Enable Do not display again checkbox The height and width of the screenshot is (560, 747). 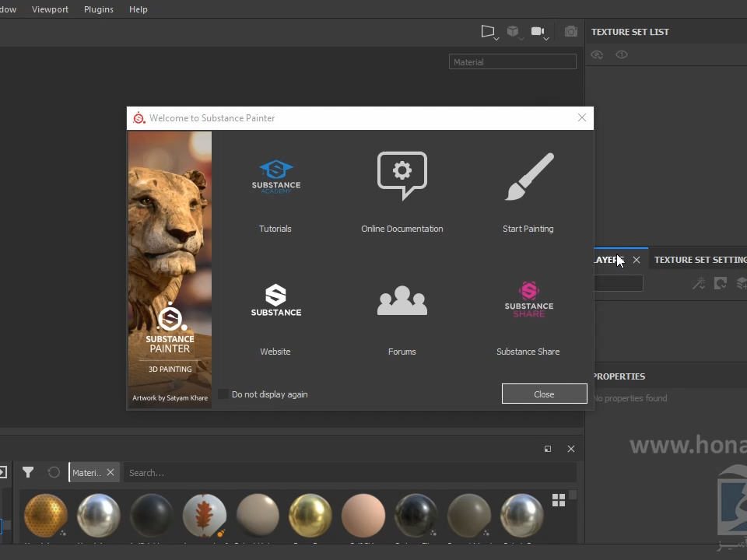(x=223, y=394)
